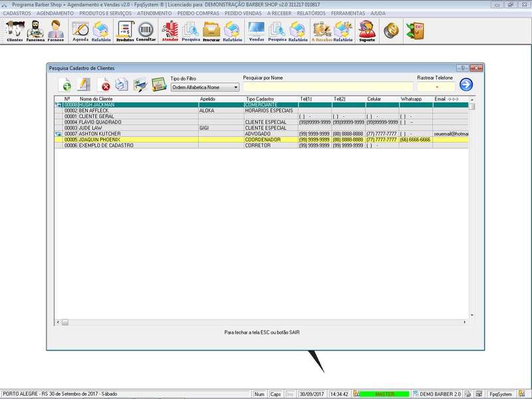Viewport: 532px width, 399px height.
Task: Open the PEDIDO VENDAS menu
Action: [243, 13]
